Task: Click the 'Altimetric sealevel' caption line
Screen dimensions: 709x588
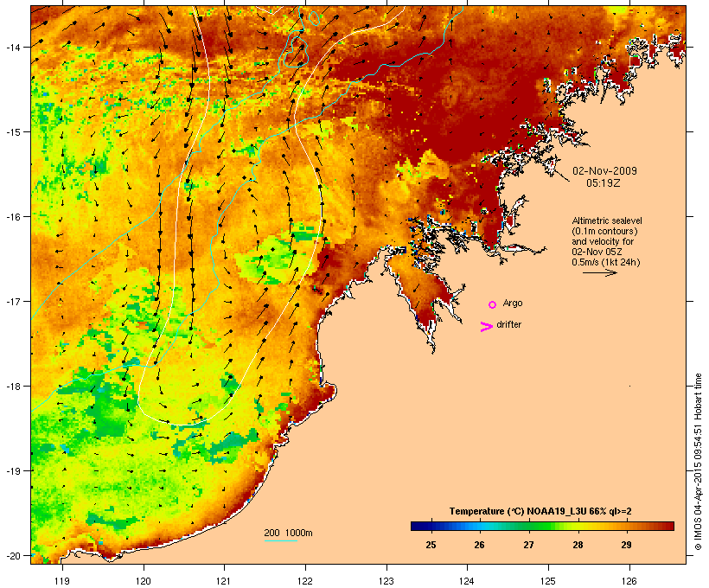Action: (x=607, y=220)
